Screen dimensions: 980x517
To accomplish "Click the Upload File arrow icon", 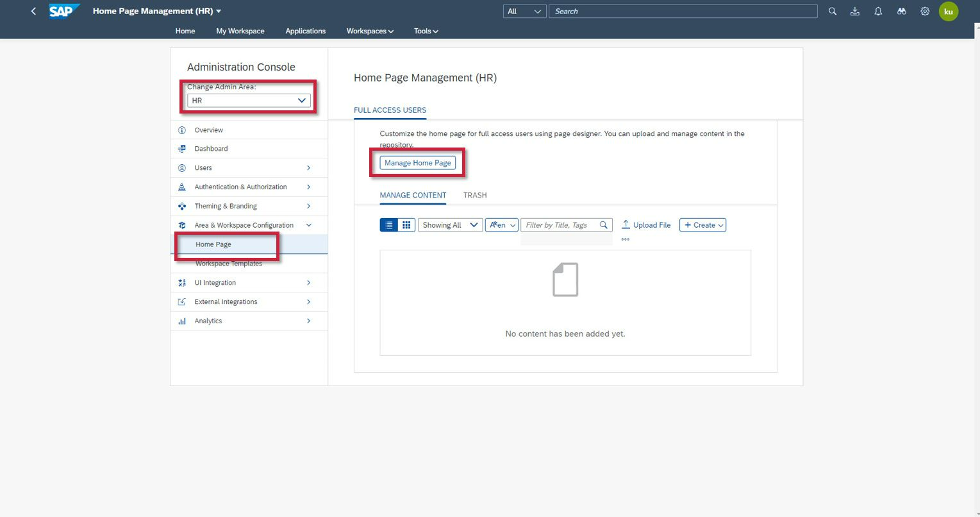I will click(626, 225).
